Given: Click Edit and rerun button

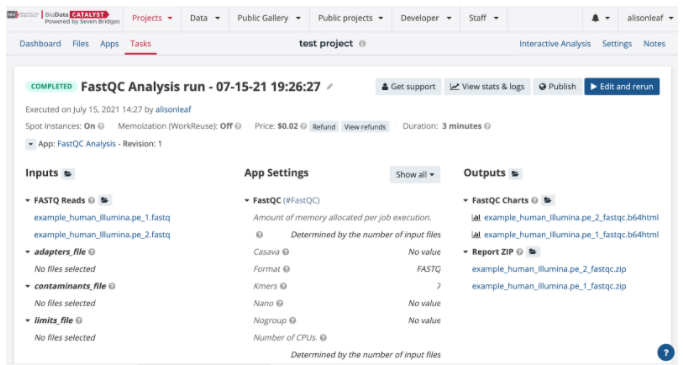Looking at the screenshot, I should (622, 87).
